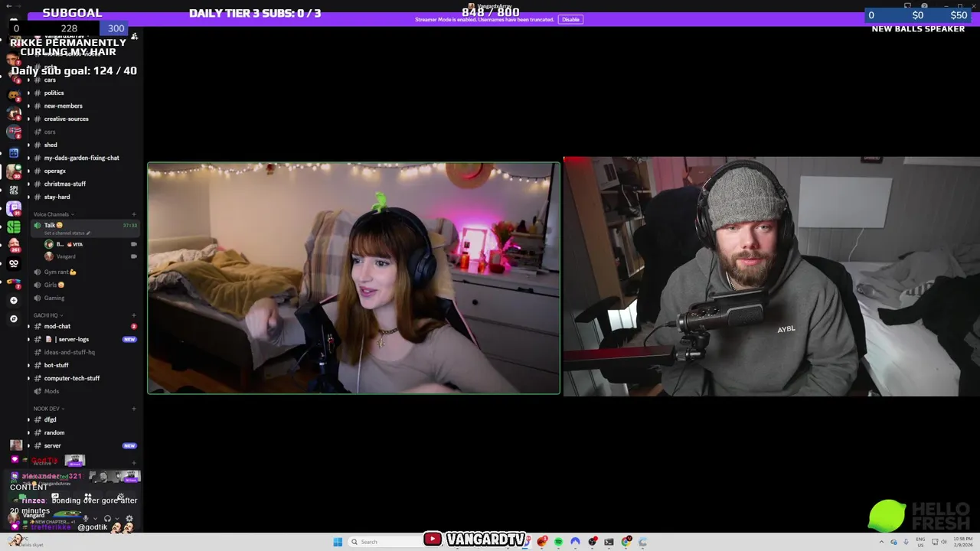Open the cars text channel

[x=50, y=80]
